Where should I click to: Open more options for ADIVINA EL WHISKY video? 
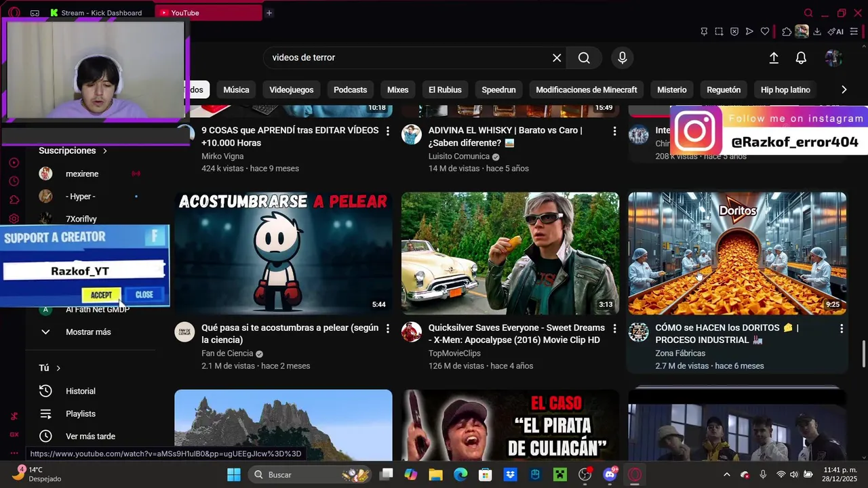pyautogui.click(x=614, y=131)
